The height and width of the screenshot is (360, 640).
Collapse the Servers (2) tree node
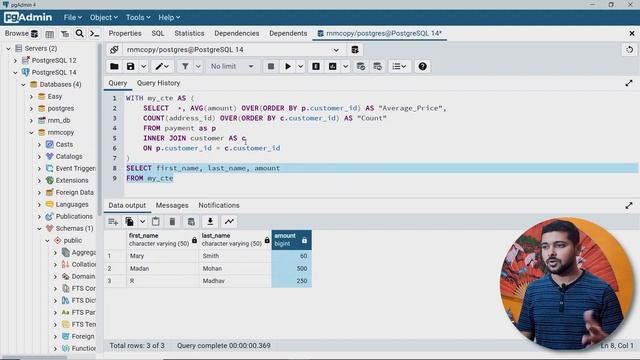pos(8,49)
